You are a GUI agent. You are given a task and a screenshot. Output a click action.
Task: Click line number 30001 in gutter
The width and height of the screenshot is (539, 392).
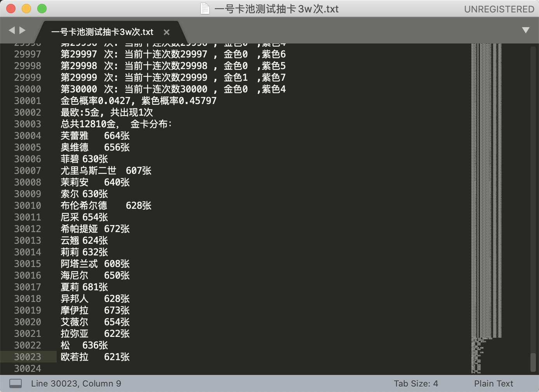[x=28, y=101]
